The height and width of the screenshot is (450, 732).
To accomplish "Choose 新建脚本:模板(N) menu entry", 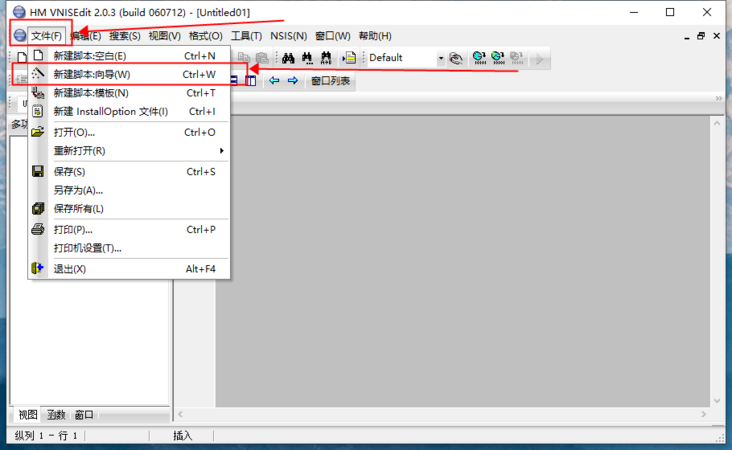I will [x=129, y=93].
